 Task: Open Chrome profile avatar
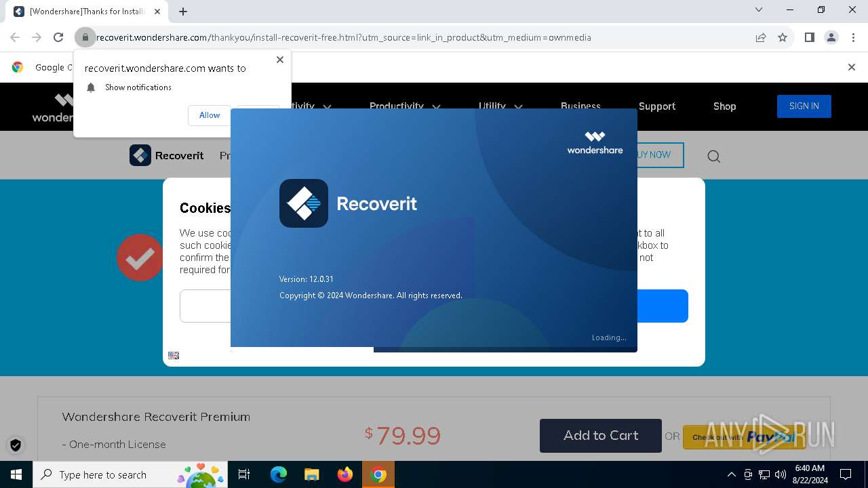831,37
